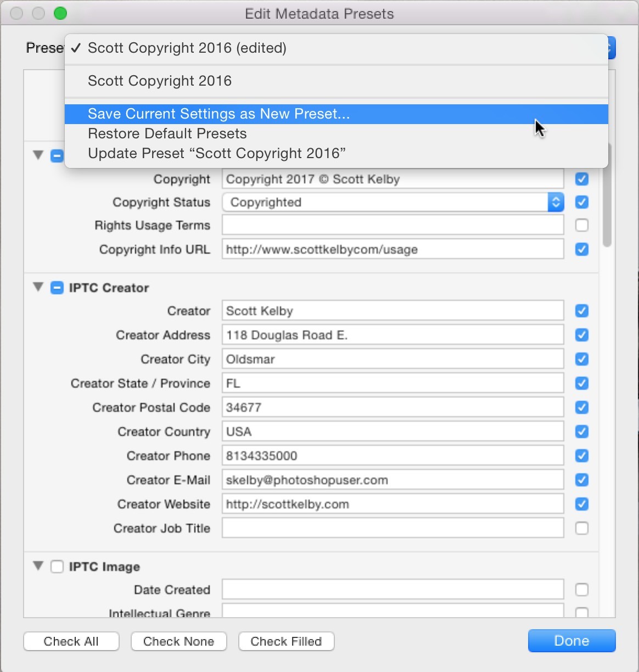Select the "Scott Copyright 2016" preset
This screenshot has height=672, width=639.
click(159, 81)
